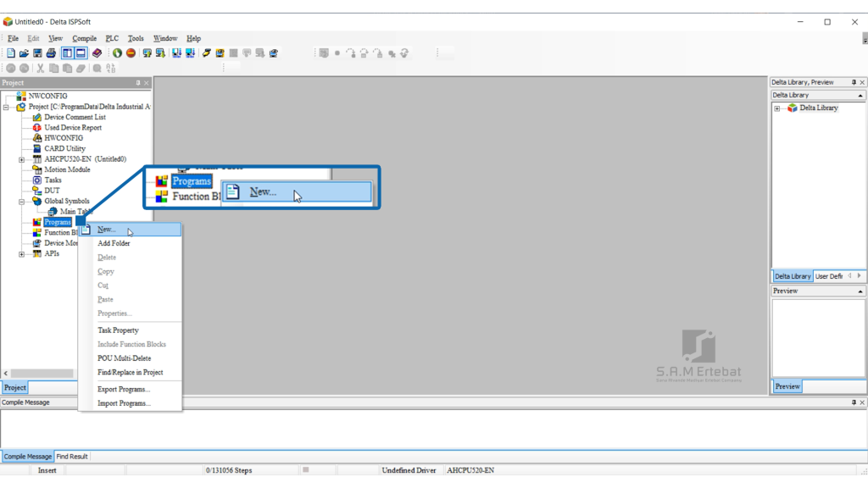Click the New project toolbar icon
This screenshot has height=488, width=868.
(10, 53)
